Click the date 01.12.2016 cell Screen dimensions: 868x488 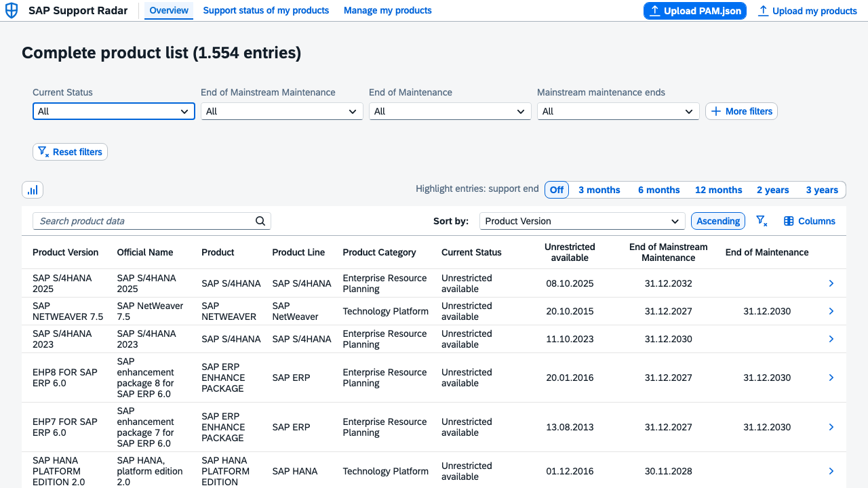[x=570, y=471]
